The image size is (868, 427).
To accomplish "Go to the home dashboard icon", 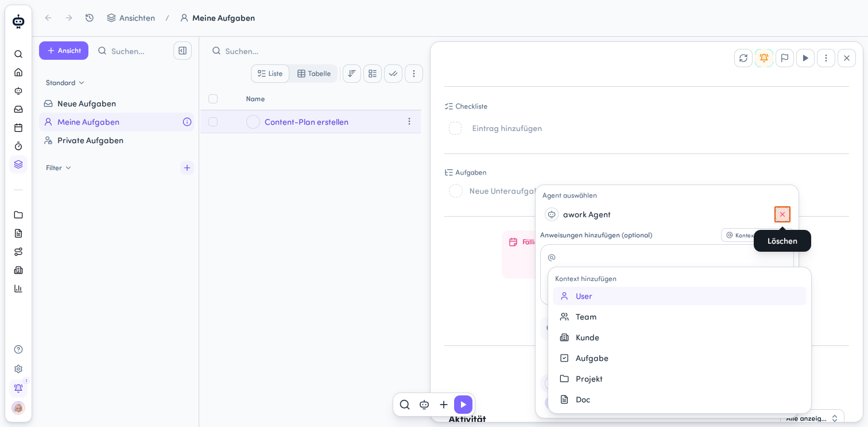I will pos(18,72).
